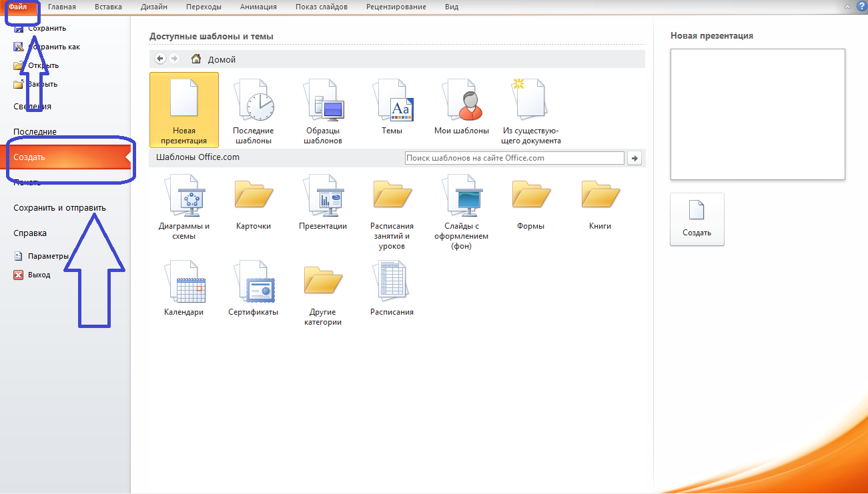The image size is (868, 494).
Task: Select the blank 'Новая презентация' template icon
Action: coord(184,110)
